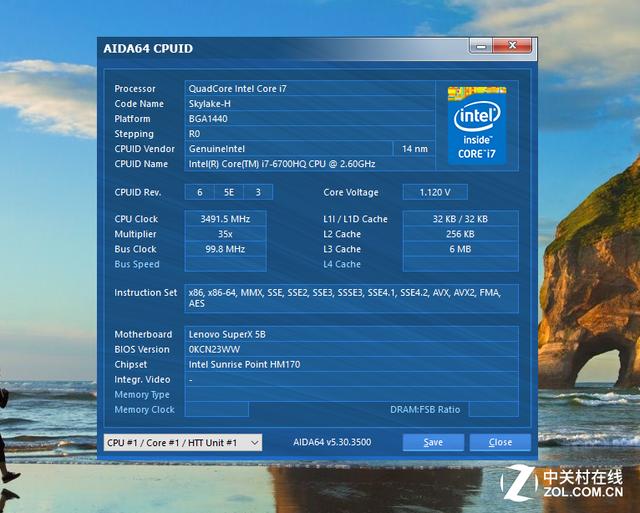Click the 'DRAM:FSB Ratio' label
The image size is (640, 513).
425,409
